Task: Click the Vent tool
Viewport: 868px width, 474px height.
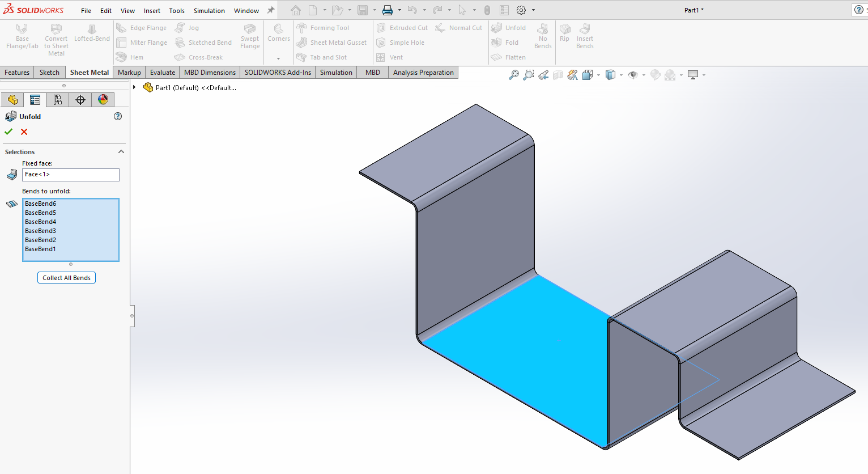Action: [389, 57]
